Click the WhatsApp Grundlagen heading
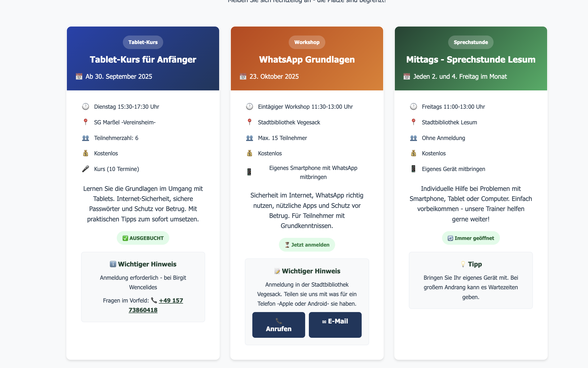 click(307, 60)
